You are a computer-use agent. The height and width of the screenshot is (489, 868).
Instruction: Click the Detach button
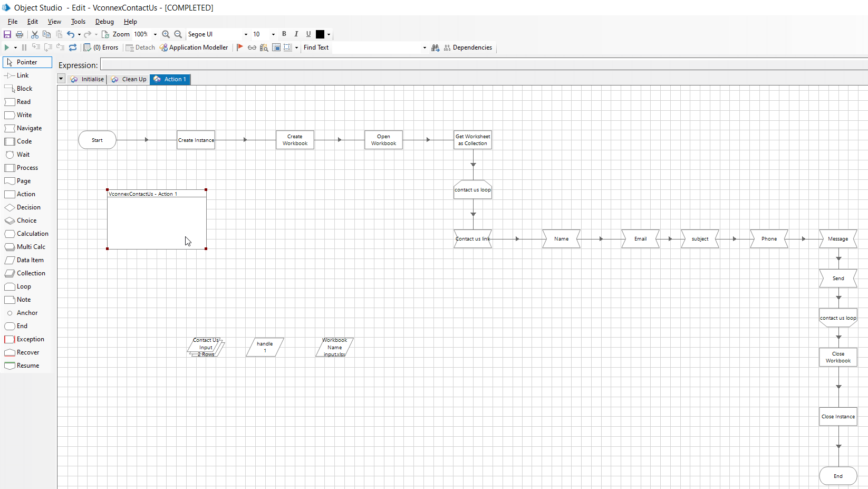140,47
